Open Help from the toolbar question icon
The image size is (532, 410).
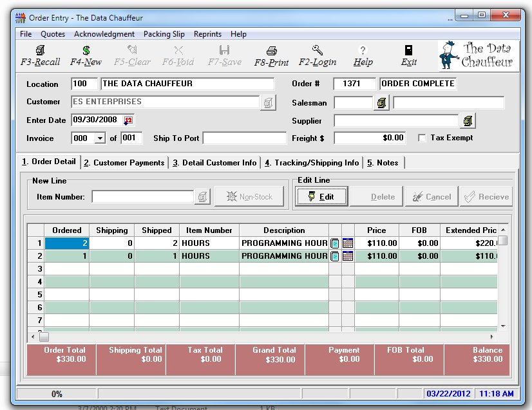pos(363,50)
